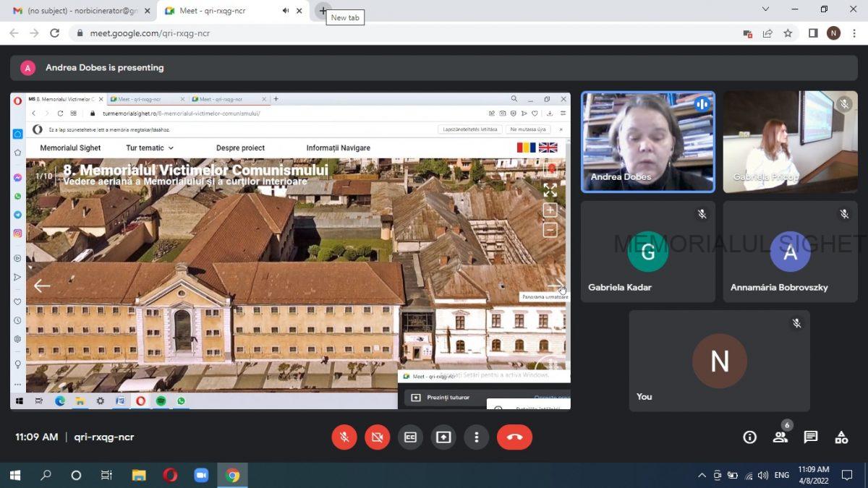The height and width of the screenshot is (488, 868).
Task: Mute the Meet tab via its speaker icon
Action: [285, 11]
